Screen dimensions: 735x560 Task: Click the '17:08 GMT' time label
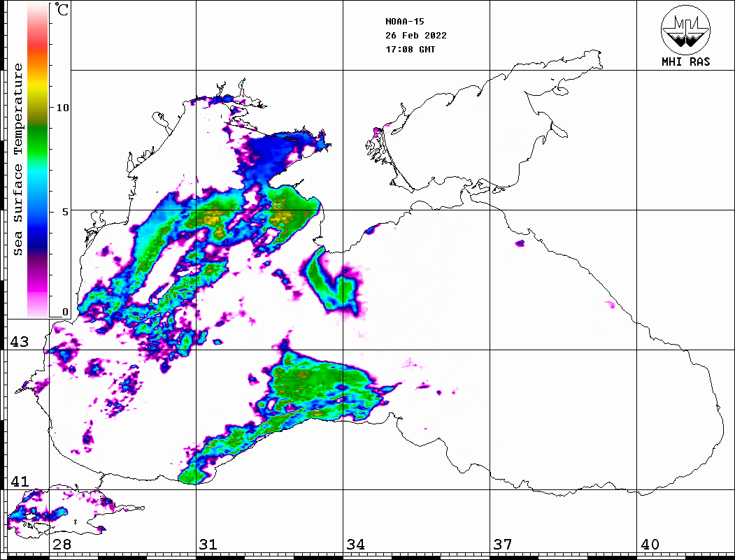[410, 49]
